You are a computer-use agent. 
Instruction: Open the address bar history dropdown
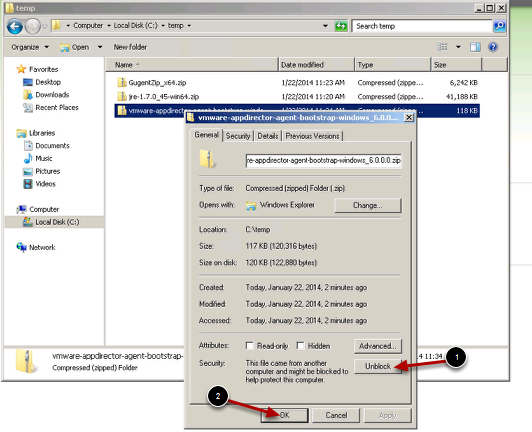(x=325, y=26)
